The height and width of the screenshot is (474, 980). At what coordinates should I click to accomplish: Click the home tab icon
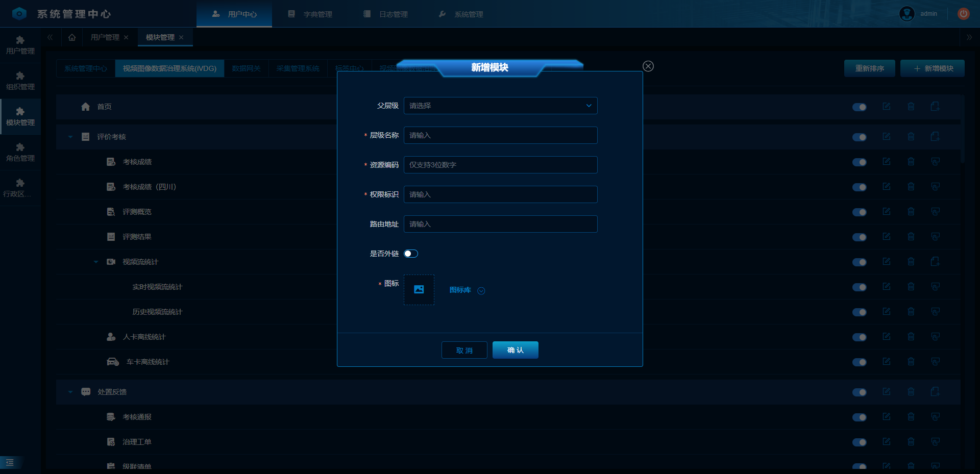click(72, 37)
